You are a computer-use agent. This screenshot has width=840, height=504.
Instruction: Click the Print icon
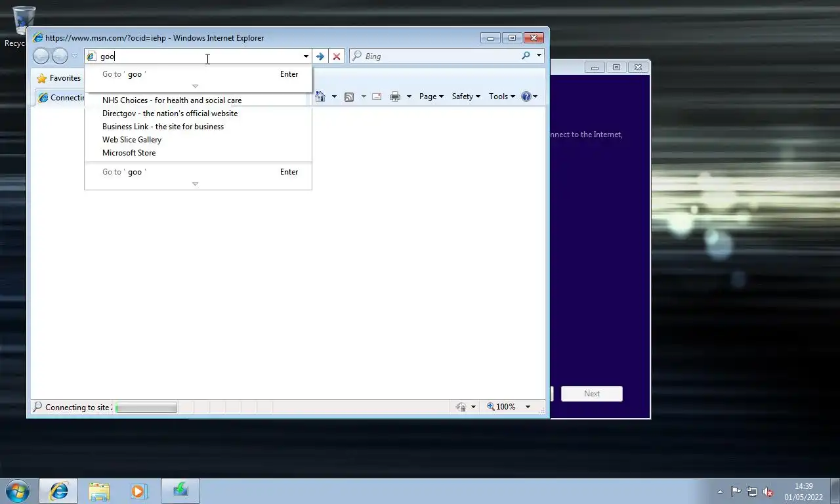coord(395,96)
